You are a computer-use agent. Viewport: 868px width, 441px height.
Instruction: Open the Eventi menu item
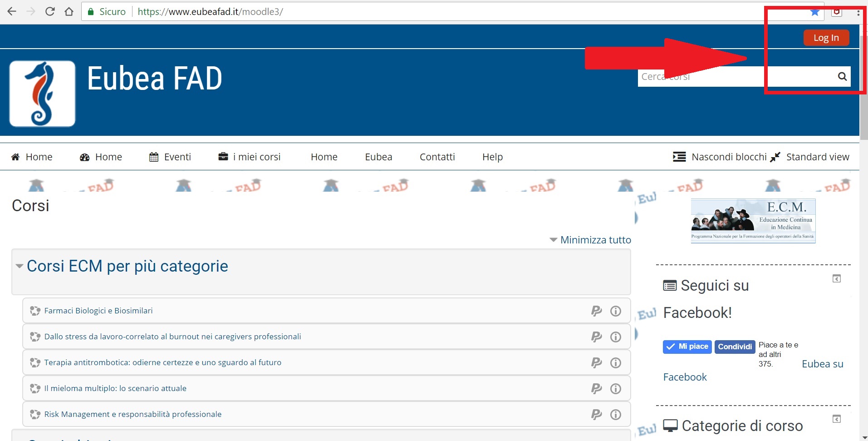pos(170,157)
